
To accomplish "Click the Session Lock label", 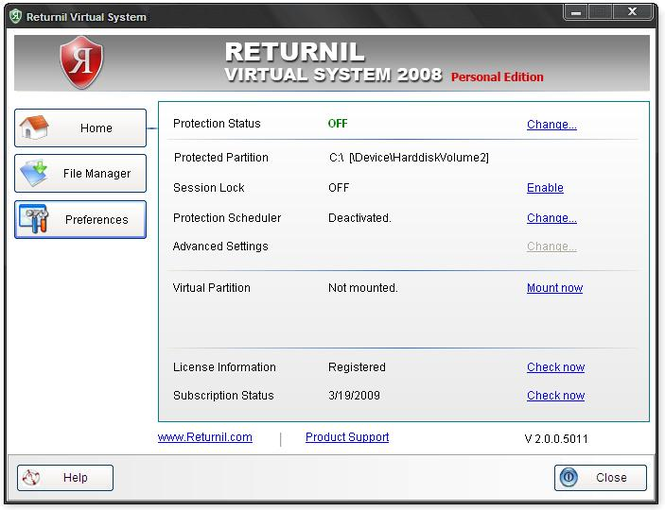I will tap(209, 188).
